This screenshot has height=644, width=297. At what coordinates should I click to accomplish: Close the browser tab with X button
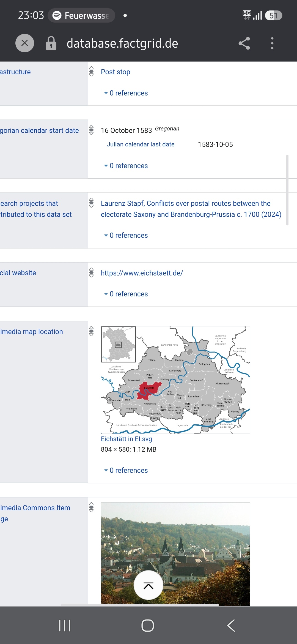[x=25, y=43]
